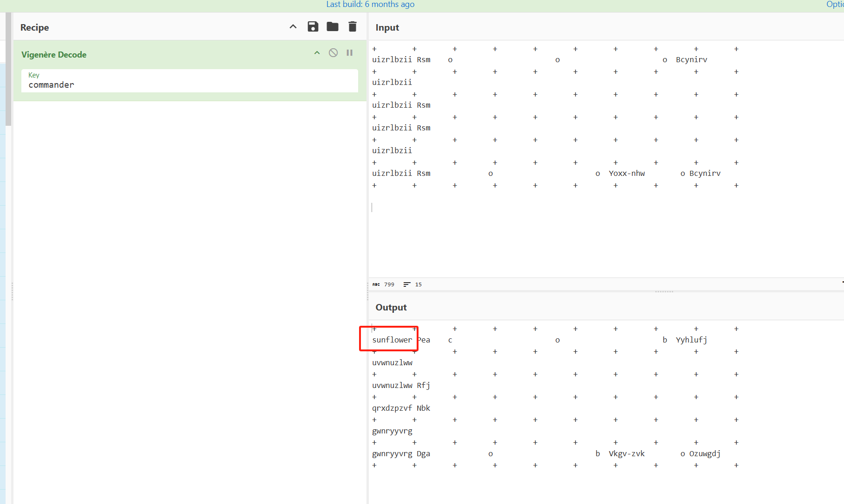Check input character count 799
This screenshot has height=504, width=844.
[x=389, y=284]
